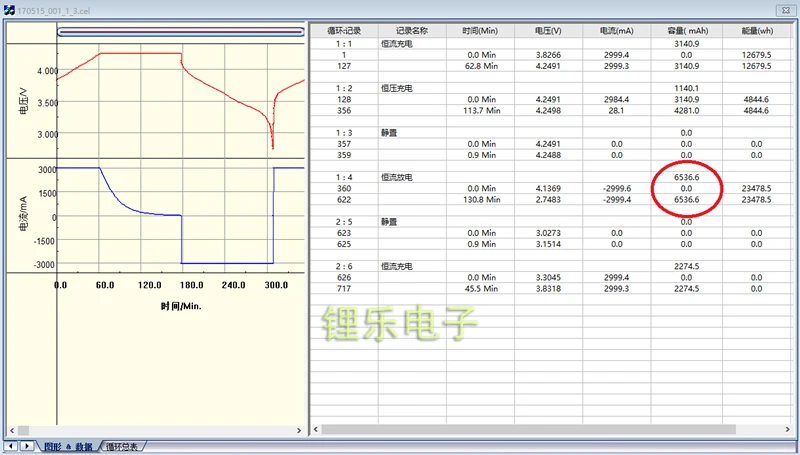Image resolution: width=800 pixels, height=455 pixels.
Task: Click record number 127 cell
Action: pyautogui.click(x=344, y=66)
